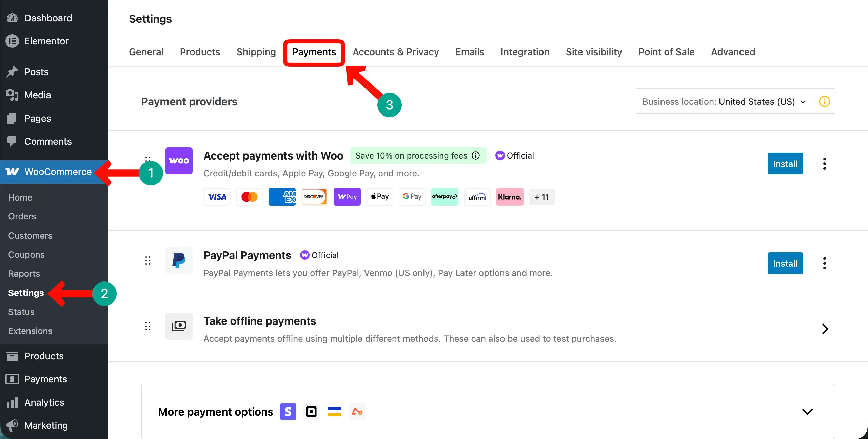This screenshot has width=868, height=439.
Task: Click the Visa card logo
Action: (217, 197)
